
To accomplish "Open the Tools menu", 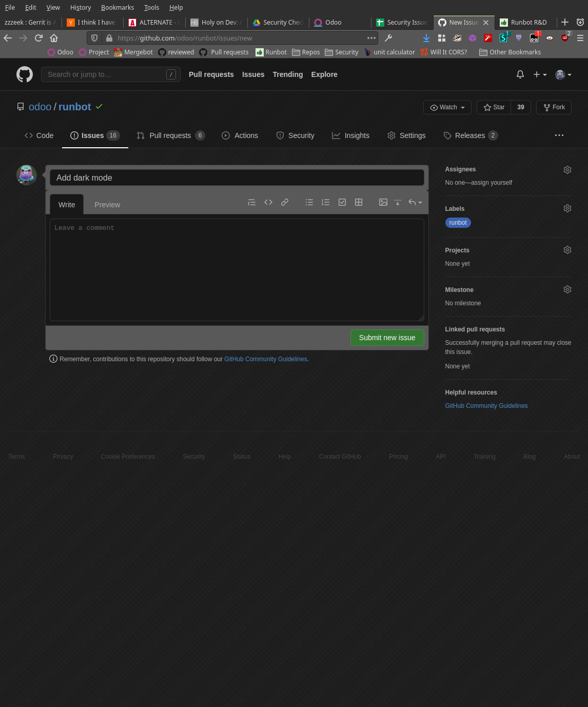I will tap(151, 7).
